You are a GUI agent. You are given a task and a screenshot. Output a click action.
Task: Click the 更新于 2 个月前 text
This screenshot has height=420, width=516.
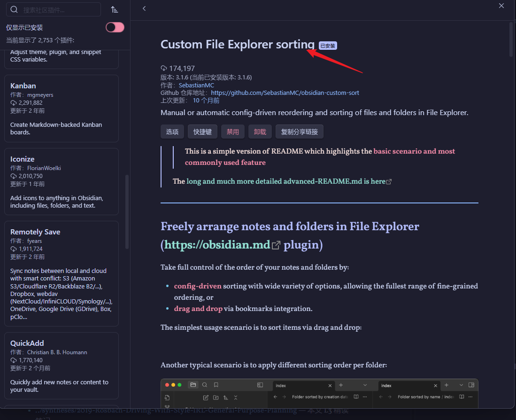coord(30,368)
